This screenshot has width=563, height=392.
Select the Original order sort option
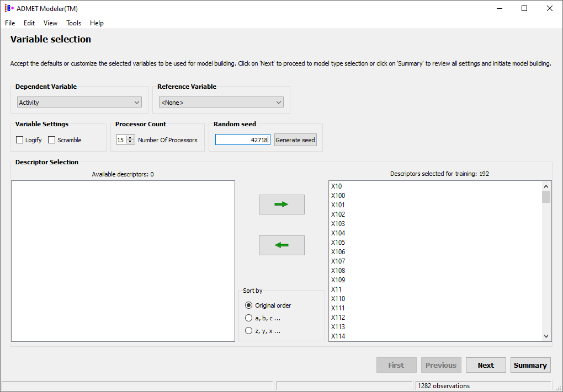[x=248, y=305]
